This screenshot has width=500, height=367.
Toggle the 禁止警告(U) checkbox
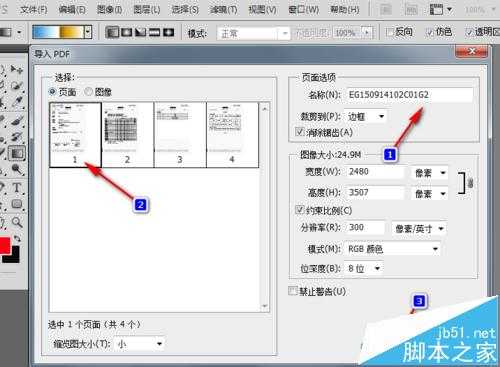[x=292, y=291]
